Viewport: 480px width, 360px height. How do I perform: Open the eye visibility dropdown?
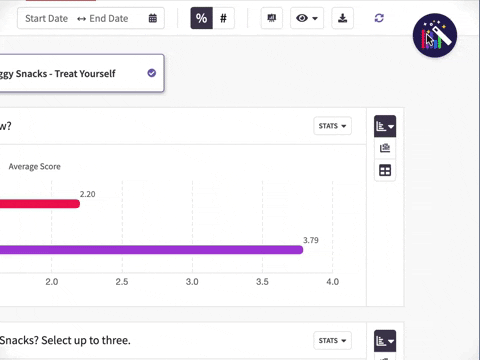307,18
